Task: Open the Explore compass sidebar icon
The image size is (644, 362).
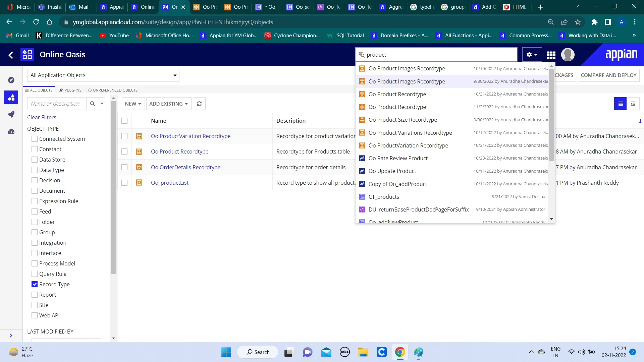Action: coord(11,80)
